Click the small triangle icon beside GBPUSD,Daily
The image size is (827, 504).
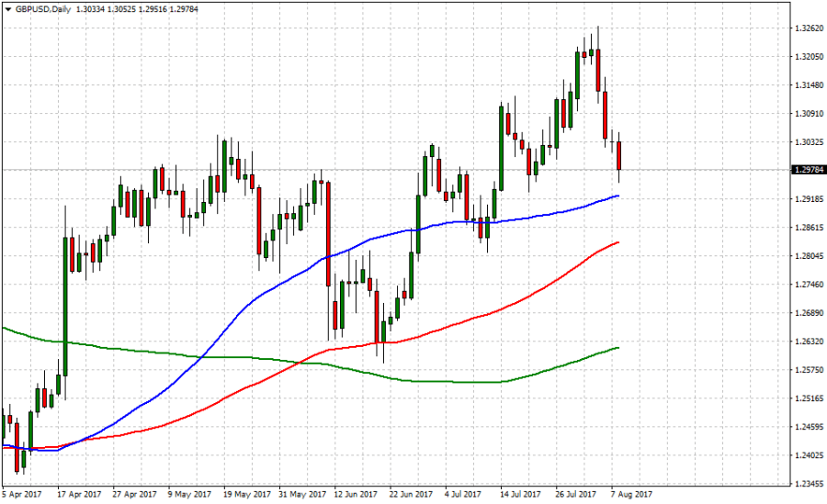(x=7, y=8)
